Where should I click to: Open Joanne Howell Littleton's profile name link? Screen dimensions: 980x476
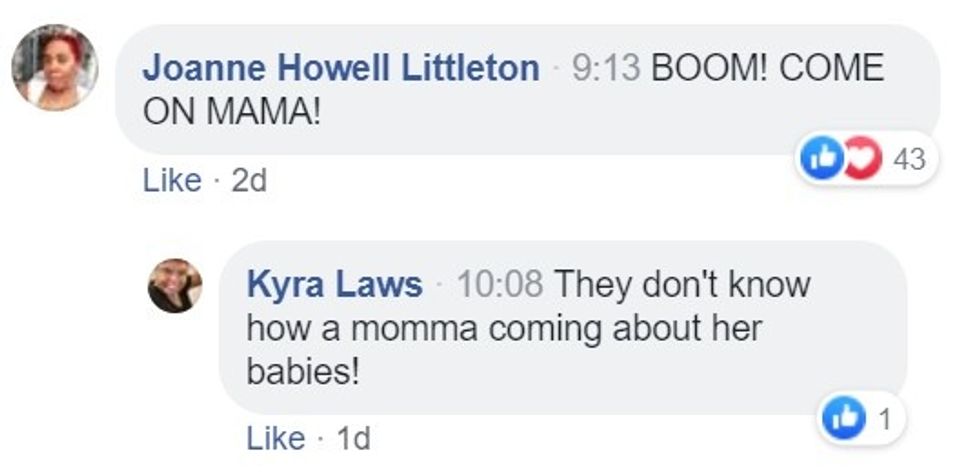point(341,68)
